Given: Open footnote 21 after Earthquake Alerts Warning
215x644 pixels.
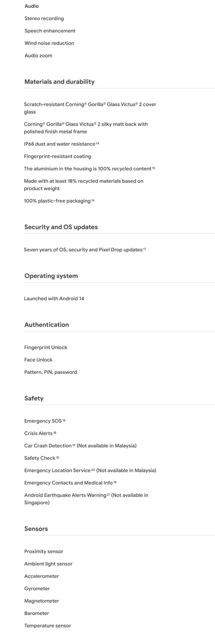Looking at the screenshot, I should tap(109, 495).
